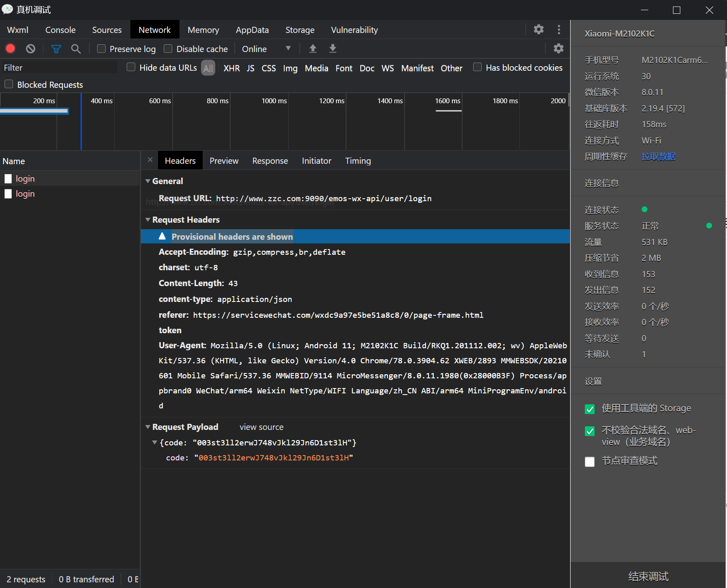Open the DevTools three-dot menu
Image resolution: width=727 pixels, height=588 pixels.
[559, 30]
